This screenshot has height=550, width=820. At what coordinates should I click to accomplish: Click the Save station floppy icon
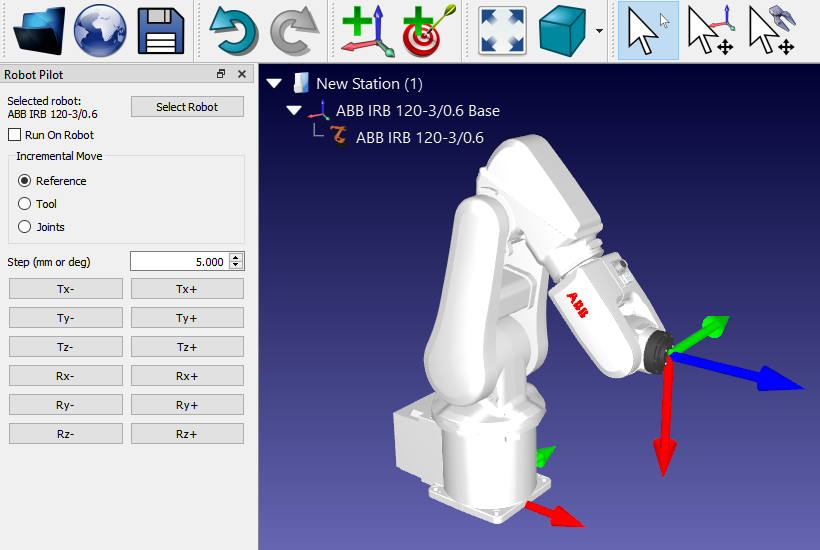[x=160, y=31]
